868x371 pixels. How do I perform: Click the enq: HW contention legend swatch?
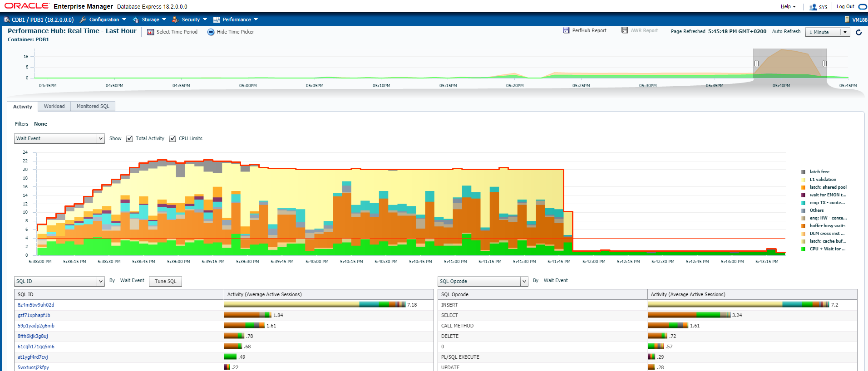pyautogui.click(x=803, y=218)
